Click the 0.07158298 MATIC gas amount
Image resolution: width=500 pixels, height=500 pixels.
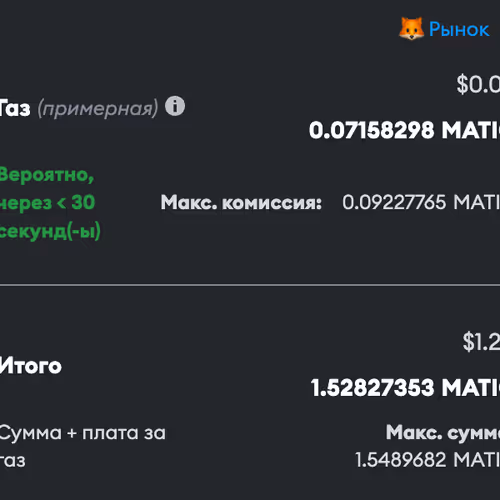point(404,130)
